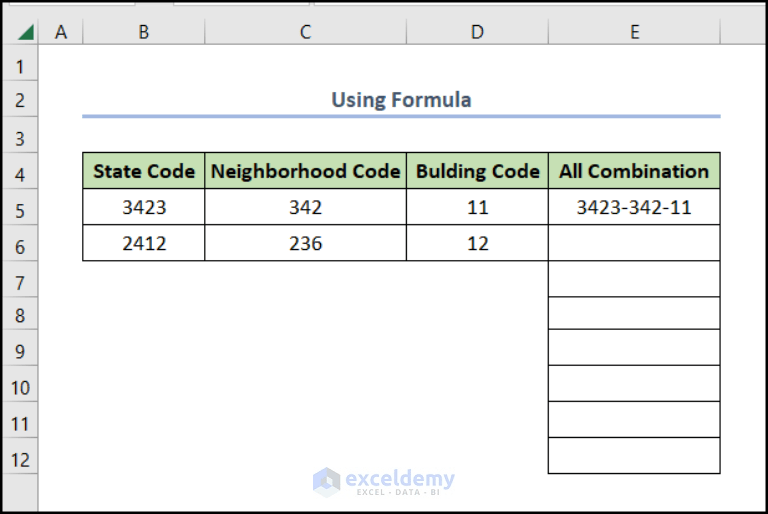Select the 'Neighborhood Code' header cell
This screenshot has width=768, height=514.
[305, 171]
